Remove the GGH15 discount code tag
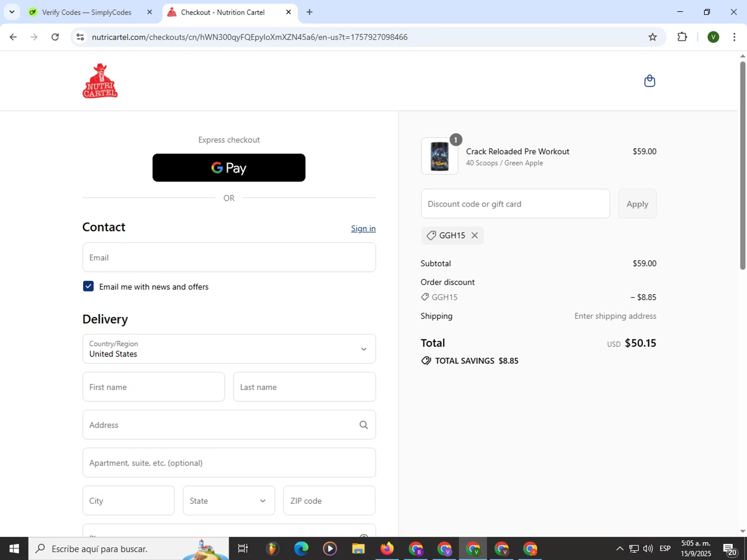 [475, 235]
